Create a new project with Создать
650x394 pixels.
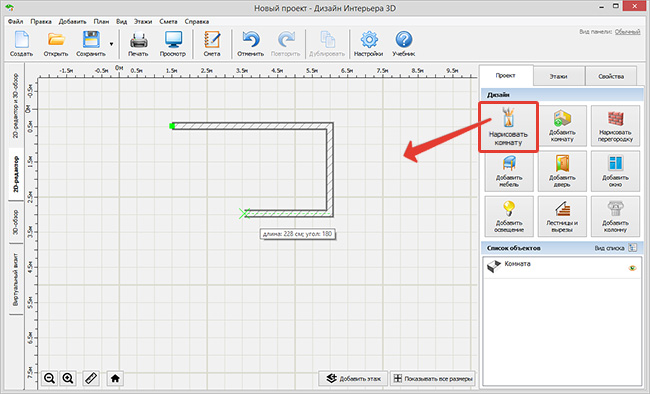click(x=21, y=43)
